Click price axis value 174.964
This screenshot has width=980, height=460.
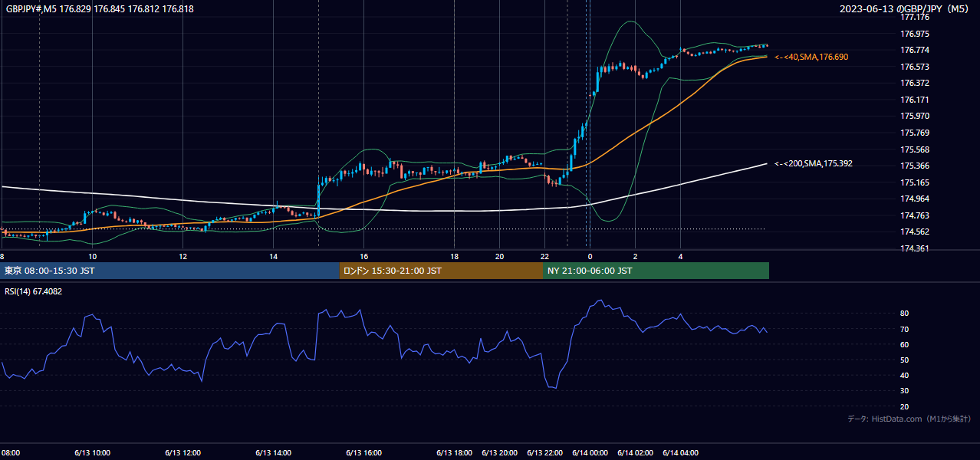[916, 199]
